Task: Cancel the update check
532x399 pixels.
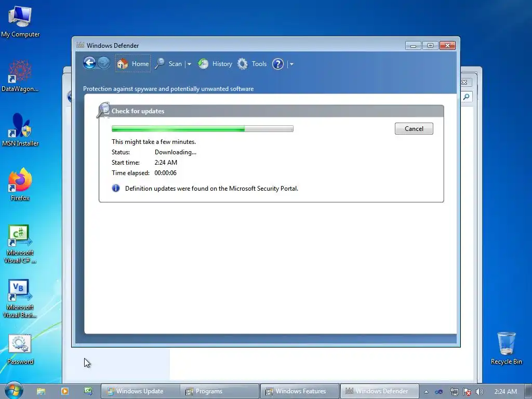Action: coord(414,129)
